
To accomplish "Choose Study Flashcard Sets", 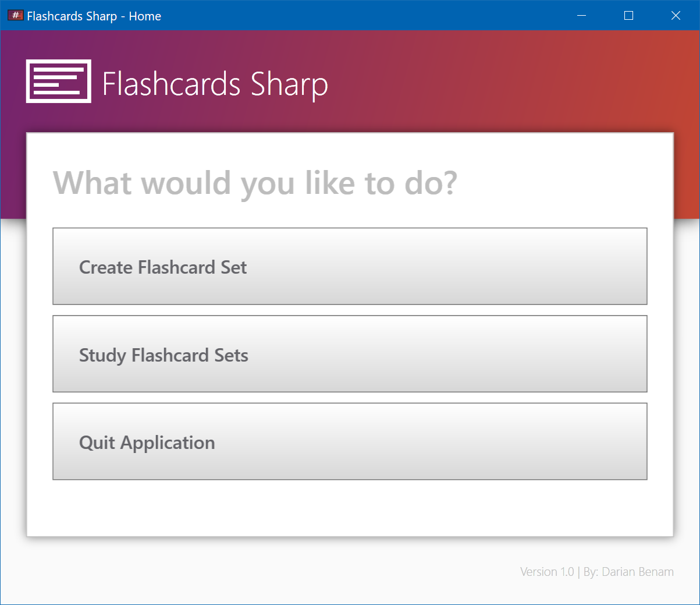I will (350, 354).
